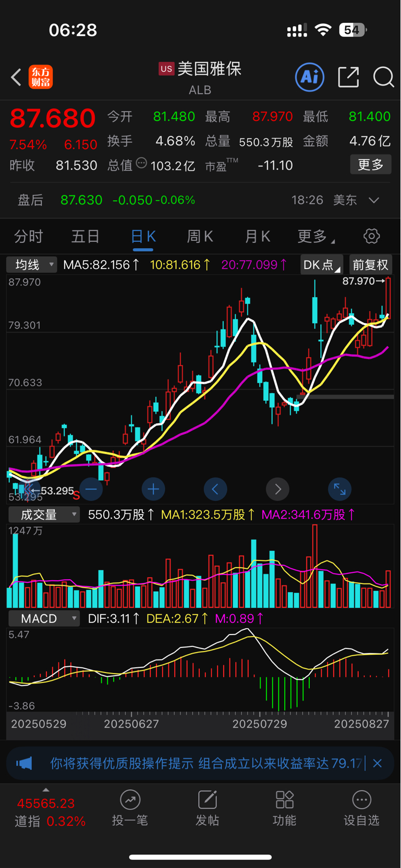This screenshot has width=401, height=868.
Task: Tap the 美国雅保 ALB title
Action: point(200,78)
